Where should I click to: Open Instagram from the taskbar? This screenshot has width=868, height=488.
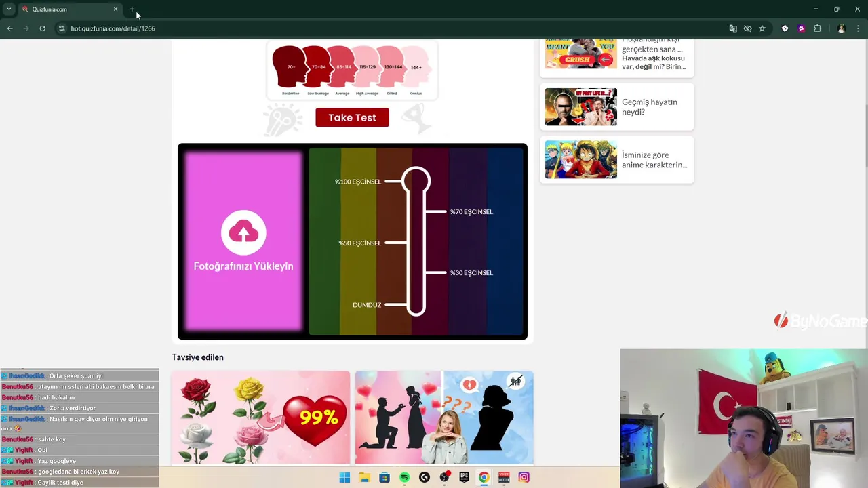point(524,477)
